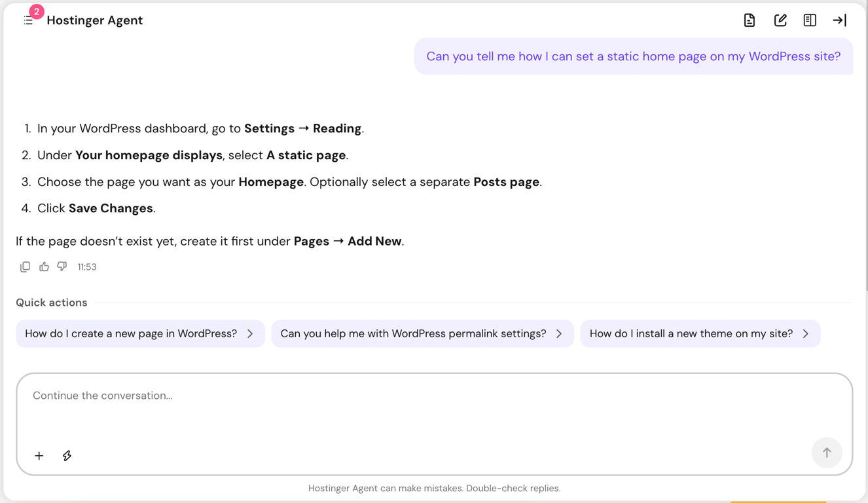This screenshot has width=868, height=503.
Task: Click the "Settings → Reading" text
Action: coord(302,128)
